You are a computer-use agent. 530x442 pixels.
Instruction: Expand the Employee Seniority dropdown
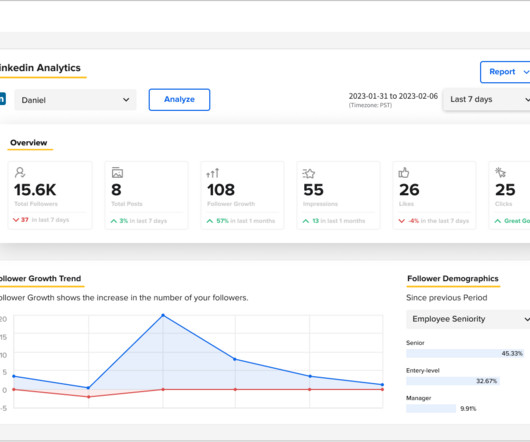tap(468, 319)
